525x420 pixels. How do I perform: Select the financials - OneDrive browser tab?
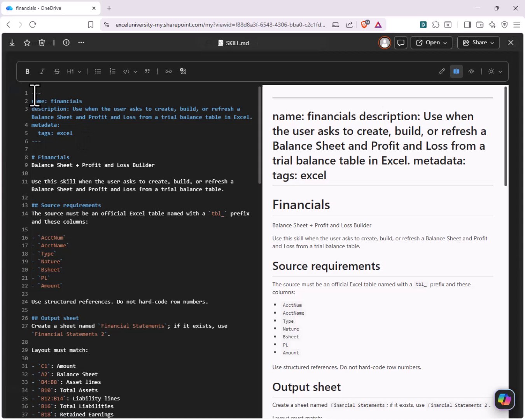tap(51, 8)
